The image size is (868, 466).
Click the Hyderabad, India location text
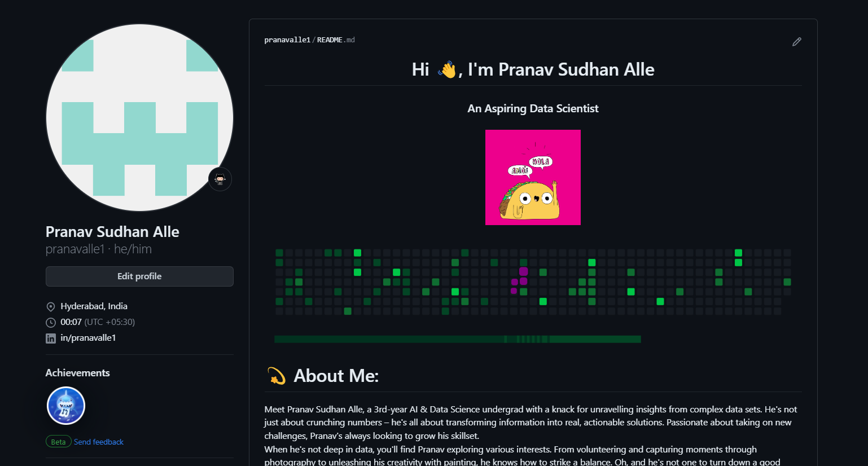pos(94,306)
